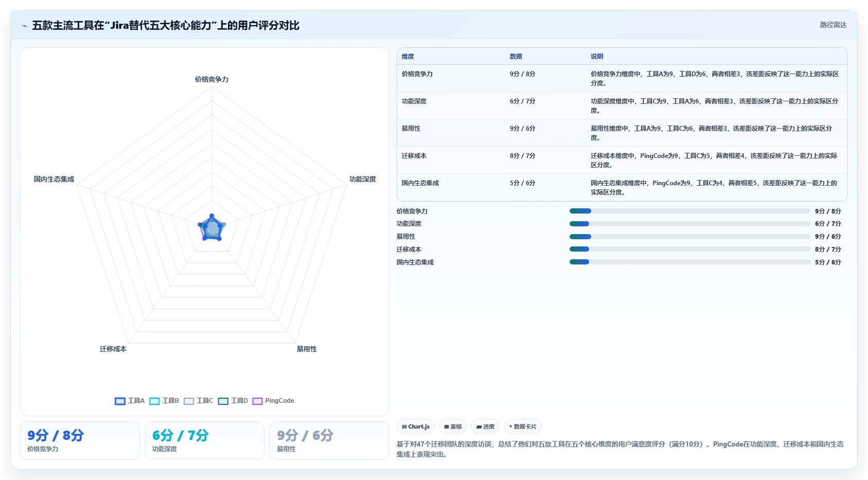The height and width of the screenshot is (480, 868).
Task: Click the 易用性 axis label on radar
Action: coord(307,349)
